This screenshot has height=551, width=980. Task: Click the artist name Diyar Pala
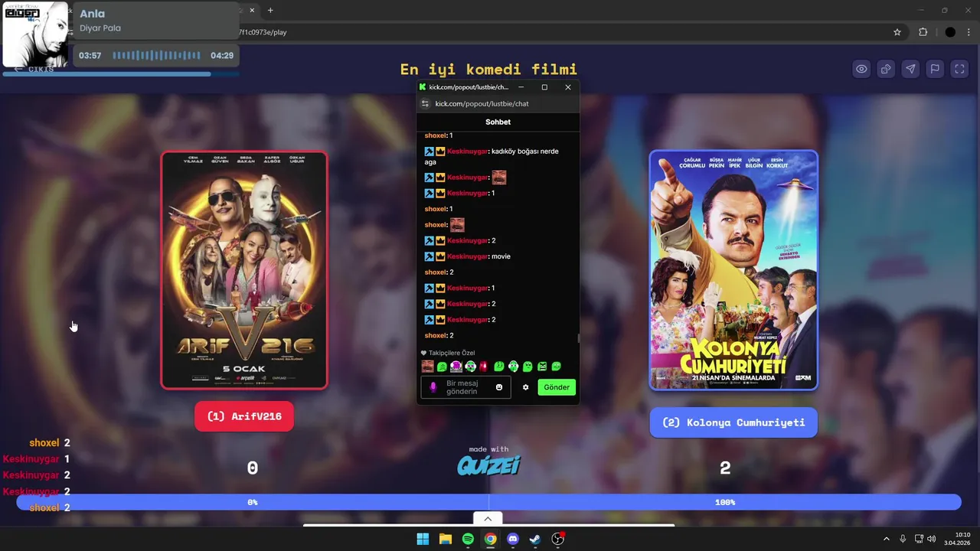100,28
